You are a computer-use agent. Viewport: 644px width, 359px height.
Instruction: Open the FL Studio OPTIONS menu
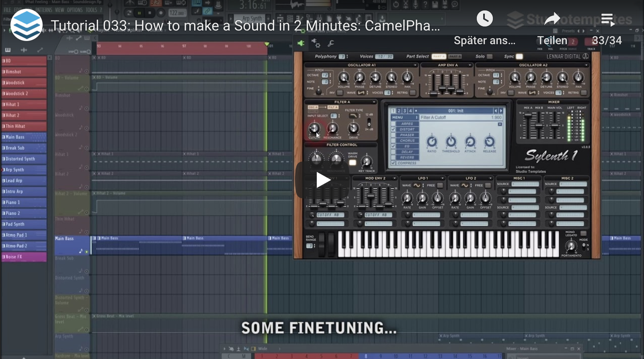coord(75,10)
